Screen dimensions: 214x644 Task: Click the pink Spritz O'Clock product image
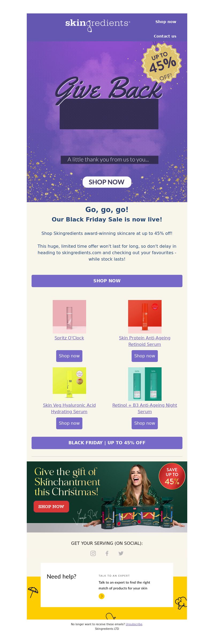pos(69,317)
